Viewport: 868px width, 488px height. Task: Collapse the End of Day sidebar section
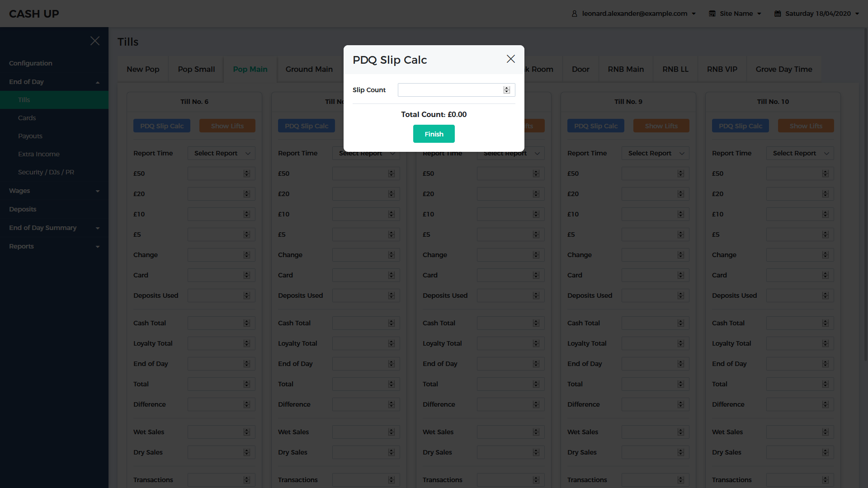coord(98,82)
